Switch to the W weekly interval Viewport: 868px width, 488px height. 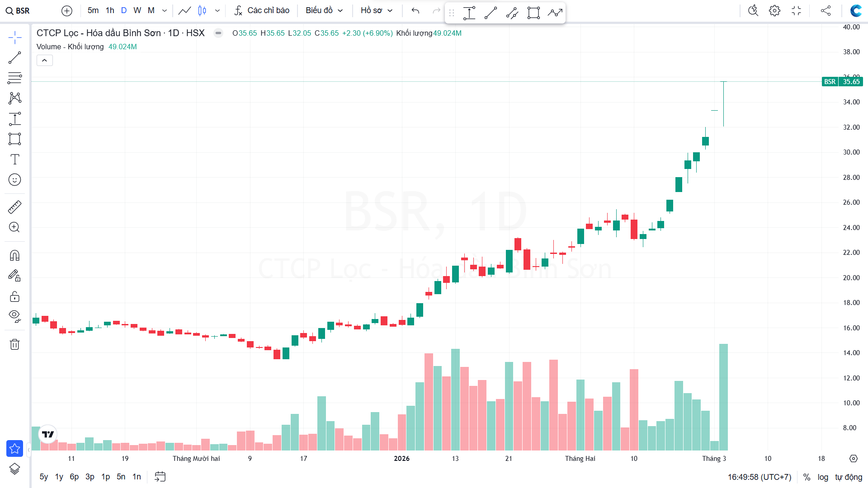(137, 10)
